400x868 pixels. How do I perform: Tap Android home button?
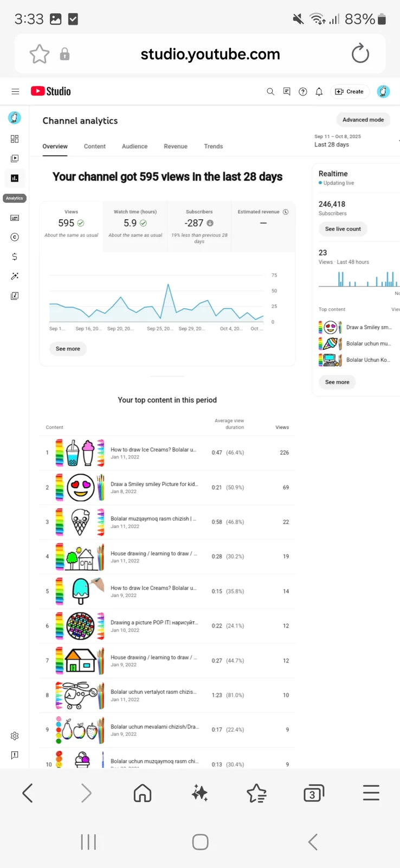tap(200, 842)
